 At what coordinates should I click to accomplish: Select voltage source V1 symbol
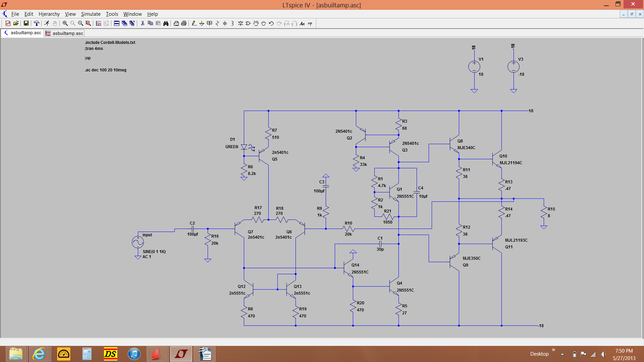coord(474,67)
